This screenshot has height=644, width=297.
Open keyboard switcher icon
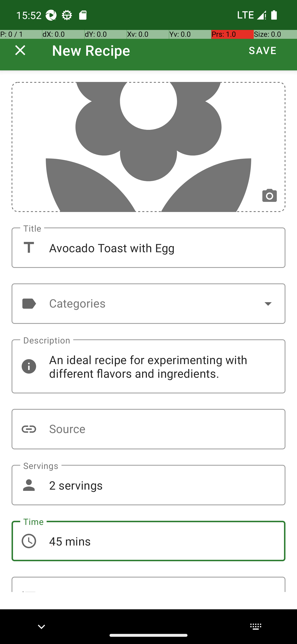point(256,626)
